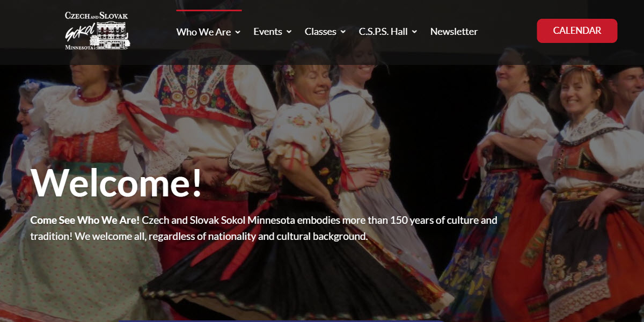The image size is (644, 322).
Task: Expand the Events dropdown arrow
Action: pyautogui.click(x=289, y=32)
